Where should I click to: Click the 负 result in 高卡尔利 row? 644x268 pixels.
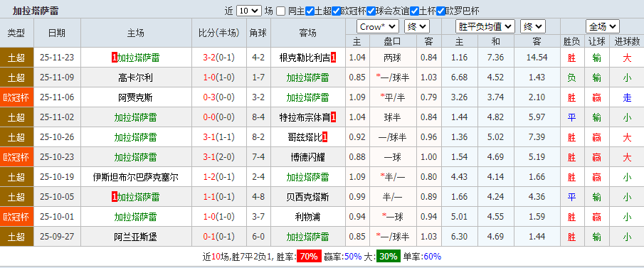[x=571, y=77]
